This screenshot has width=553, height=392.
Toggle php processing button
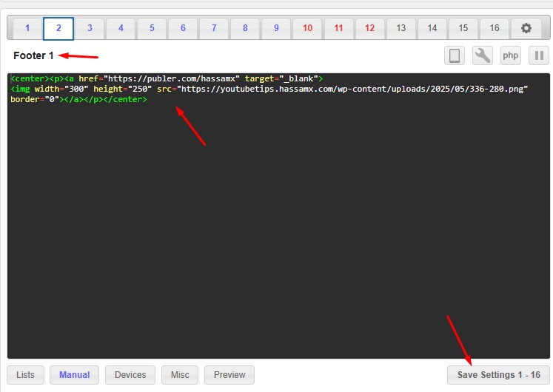pos(510,55)
